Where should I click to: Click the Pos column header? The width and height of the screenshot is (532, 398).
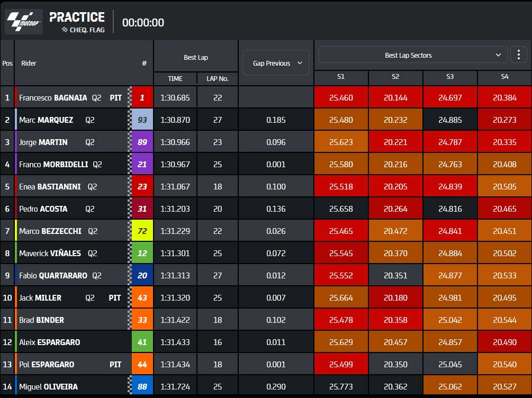click(x=7, y=63)
